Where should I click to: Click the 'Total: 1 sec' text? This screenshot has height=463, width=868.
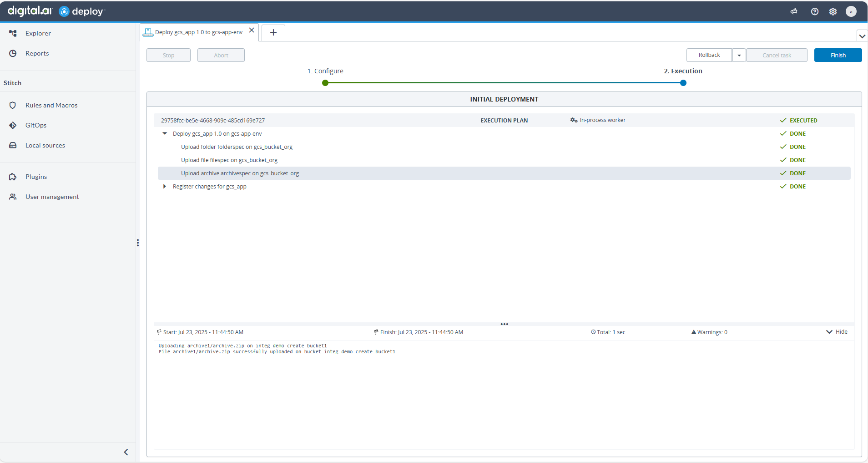pyautogui.click(x=611, y=332)
